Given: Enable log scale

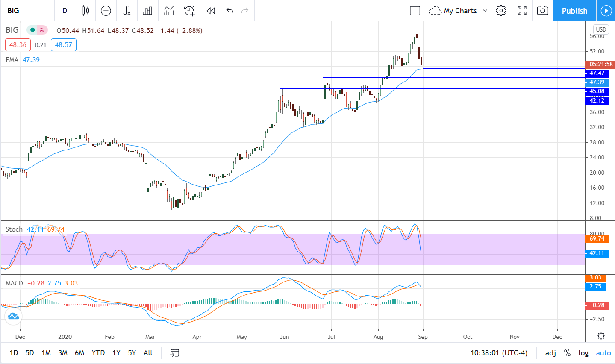Looking at the screenshot, I should (x=583, y=353).
